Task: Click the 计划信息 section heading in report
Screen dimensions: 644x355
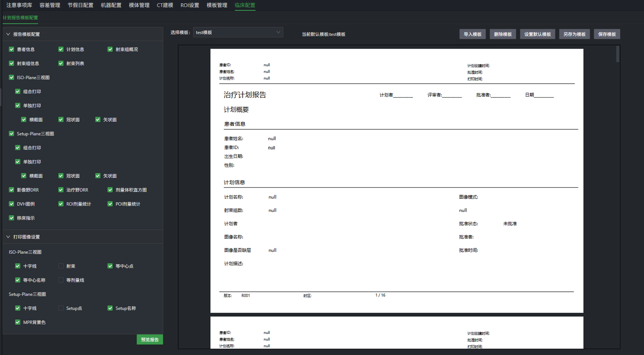Action: click(x=234, y=182)
